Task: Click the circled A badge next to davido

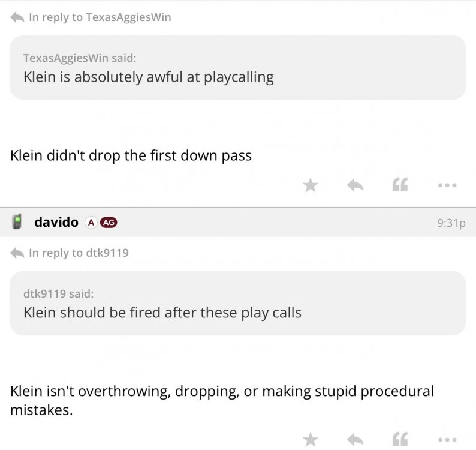Action: pos(91,223)
